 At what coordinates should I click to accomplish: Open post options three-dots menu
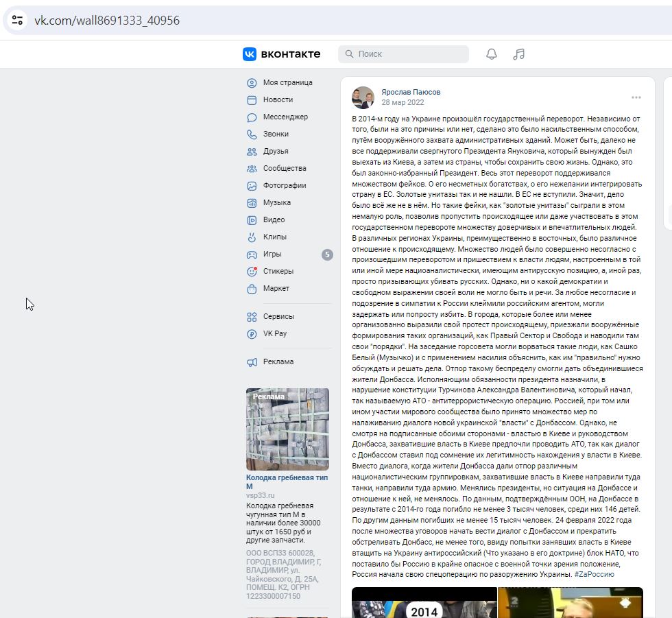(x=636, y=97)
